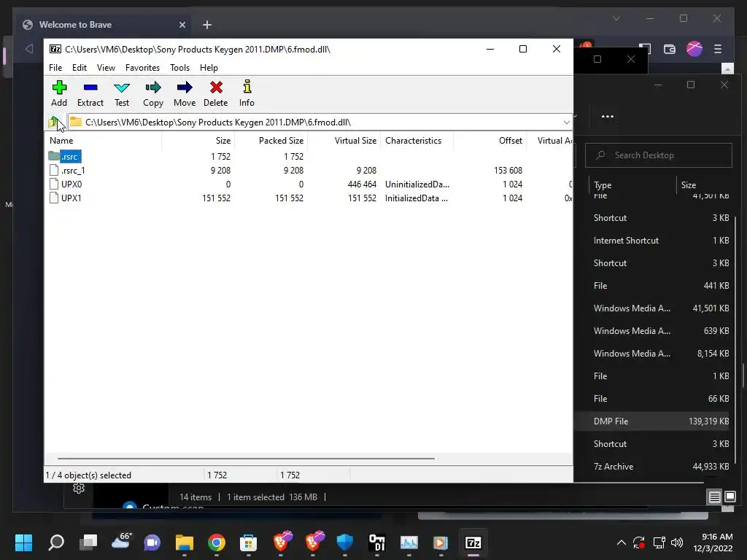Click the Welcome to Brave tab

104,25
